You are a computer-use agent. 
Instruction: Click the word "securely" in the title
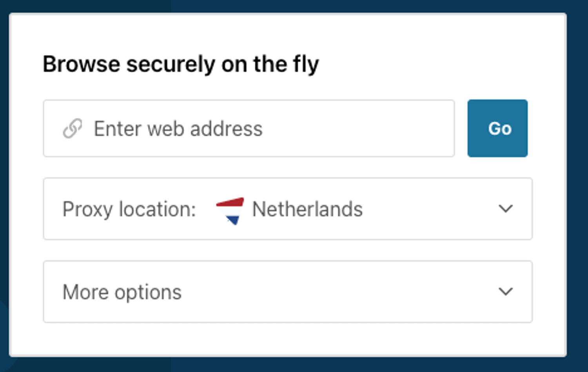(x=171, y=64)
